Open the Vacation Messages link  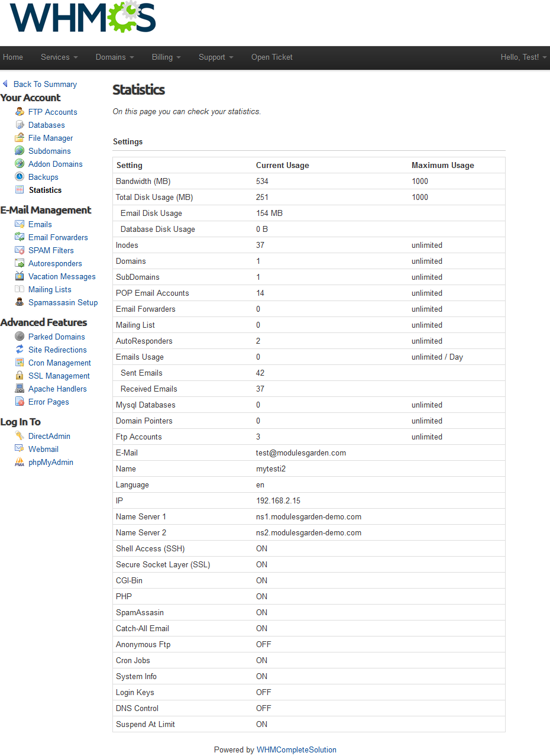coord(62,276)
